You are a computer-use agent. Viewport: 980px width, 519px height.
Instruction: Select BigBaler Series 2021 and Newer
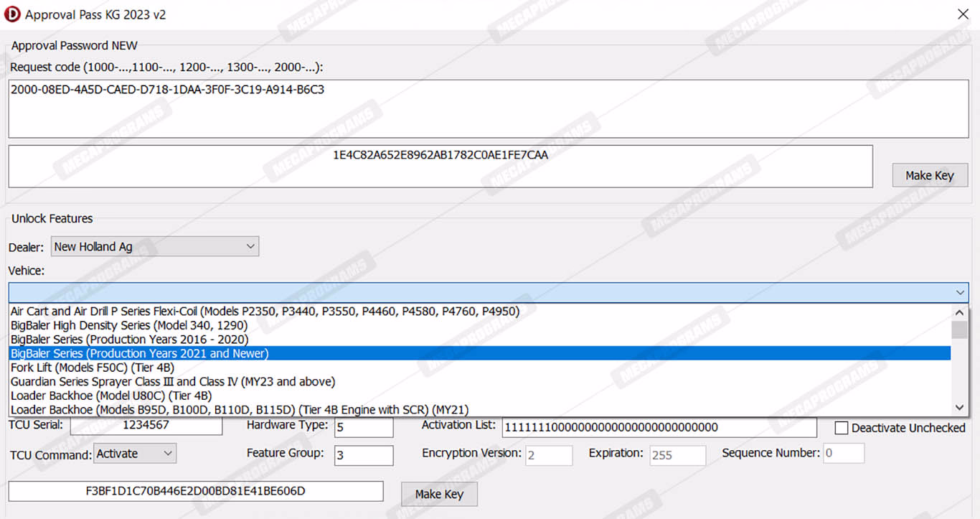pos(140,353)
